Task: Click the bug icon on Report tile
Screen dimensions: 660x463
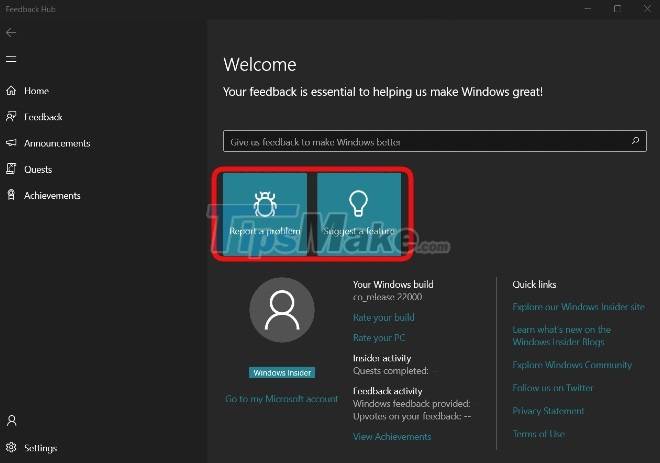Action: point(265,204)
